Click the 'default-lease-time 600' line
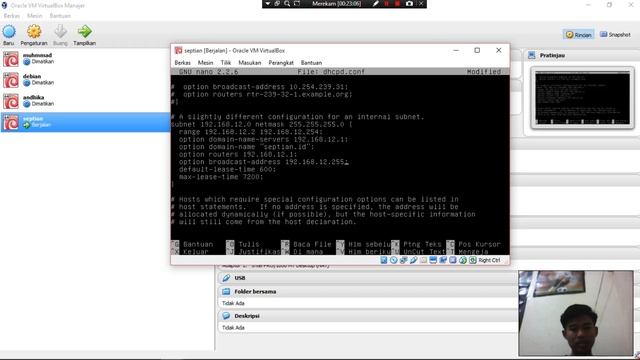 coord(227,169)
